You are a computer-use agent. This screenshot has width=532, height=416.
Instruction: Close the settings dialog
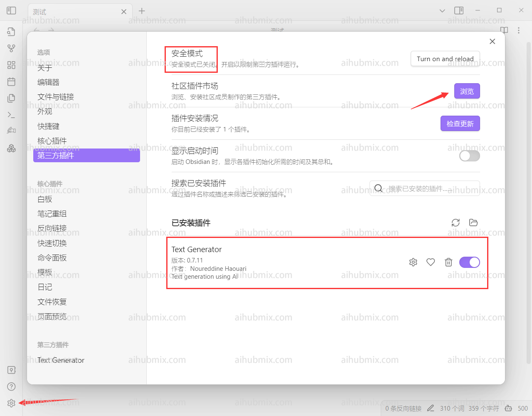point(492,41)
